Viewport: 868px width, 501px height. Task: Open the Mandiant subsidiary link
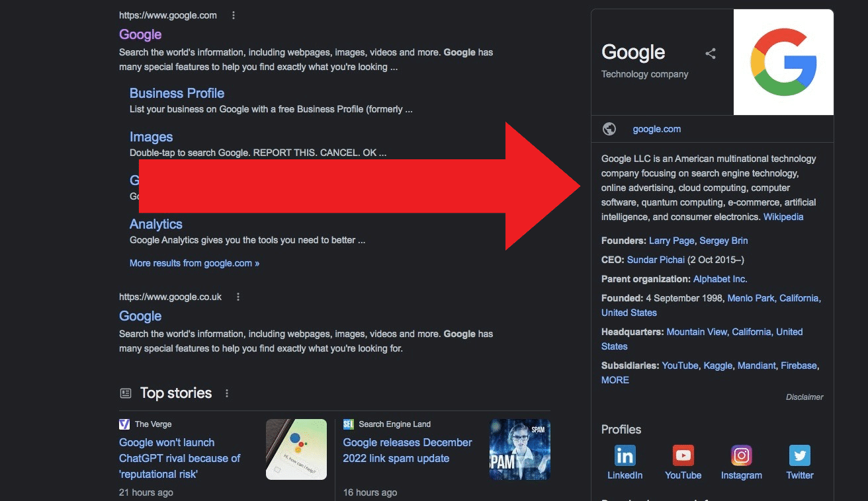pyautogui.click(x=756, y=366)
